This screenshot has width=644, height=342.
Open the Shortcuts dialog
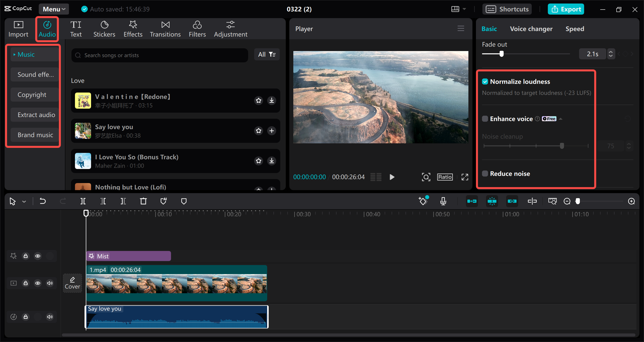point(507,9)
